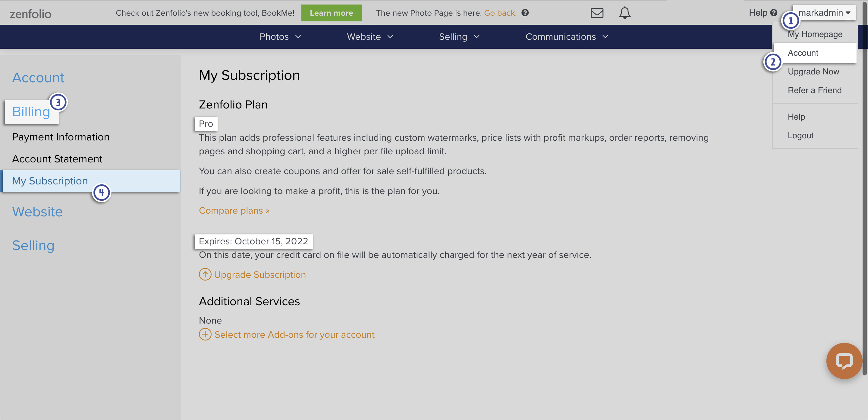Click the Learn more button
This screenshot has width=868, height=420.
point(331,13)
